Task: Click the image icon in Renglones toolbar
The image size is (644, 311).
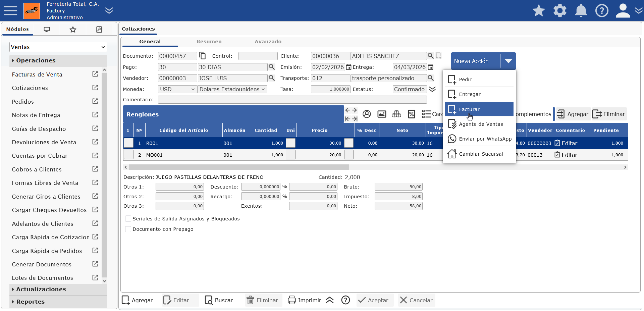Action: [x=382, y=114]
